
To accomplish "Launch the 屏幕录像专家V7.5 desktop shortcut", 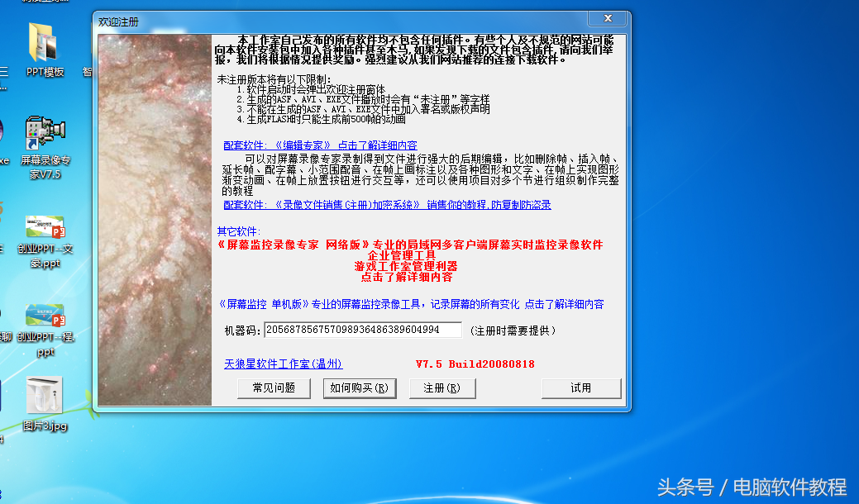I will pos(45,147).
